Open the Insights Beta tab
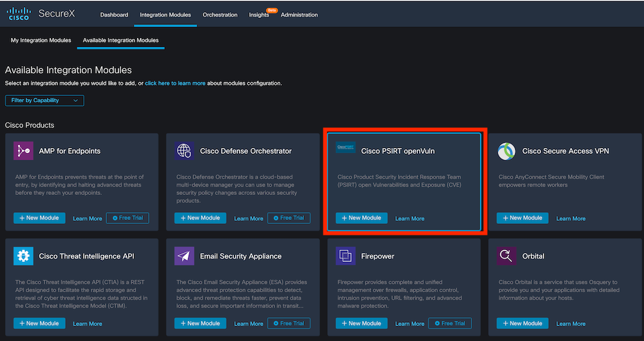The width and height of the screenshot is (644, 341). pos(259,15)
